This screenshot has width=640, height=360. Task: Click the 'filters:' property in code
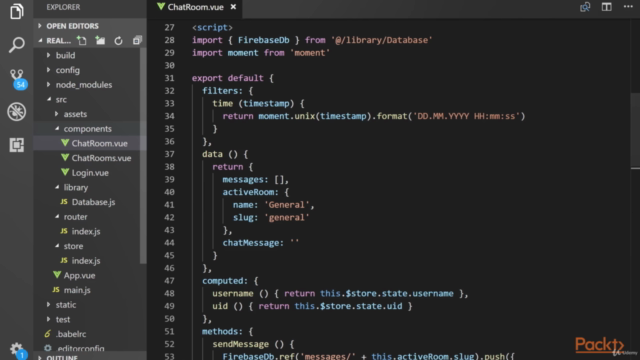222,91
